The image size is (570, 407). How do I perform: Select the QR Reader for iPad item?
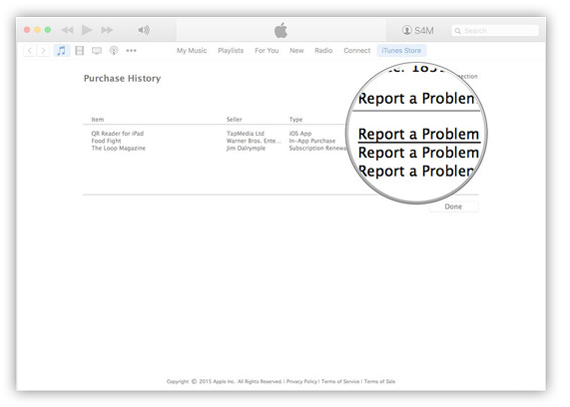(117, 133)
